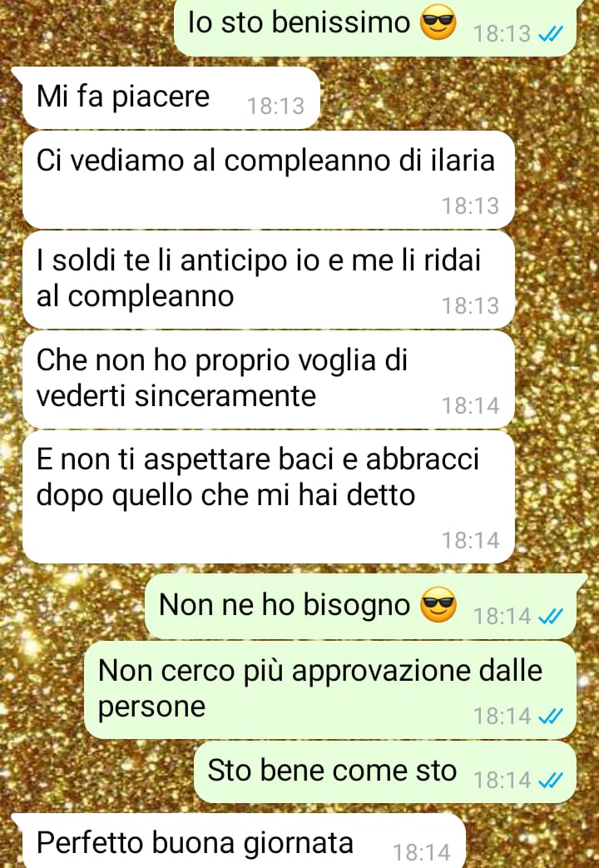Select "Ci vediamo al compleanno di ilaria" message
Viewport: 599px width, 868px height.
tap(269, 180)
